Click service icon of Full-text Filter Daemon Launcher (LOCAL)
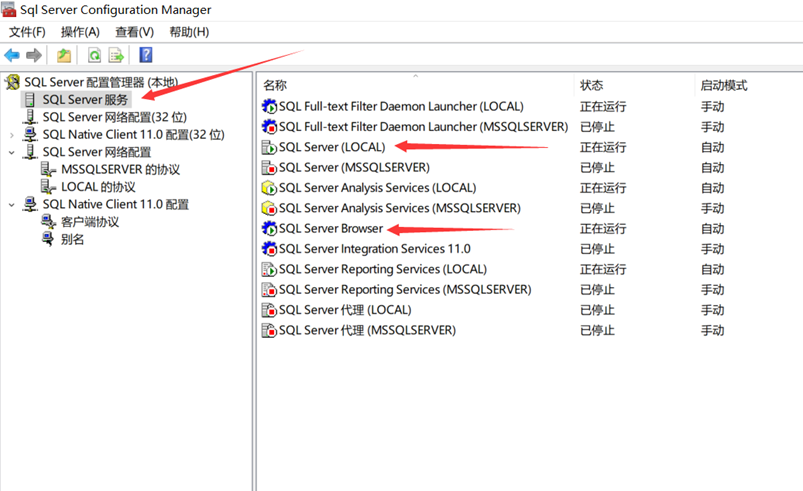The image size is (803, 491). point(269,106)
